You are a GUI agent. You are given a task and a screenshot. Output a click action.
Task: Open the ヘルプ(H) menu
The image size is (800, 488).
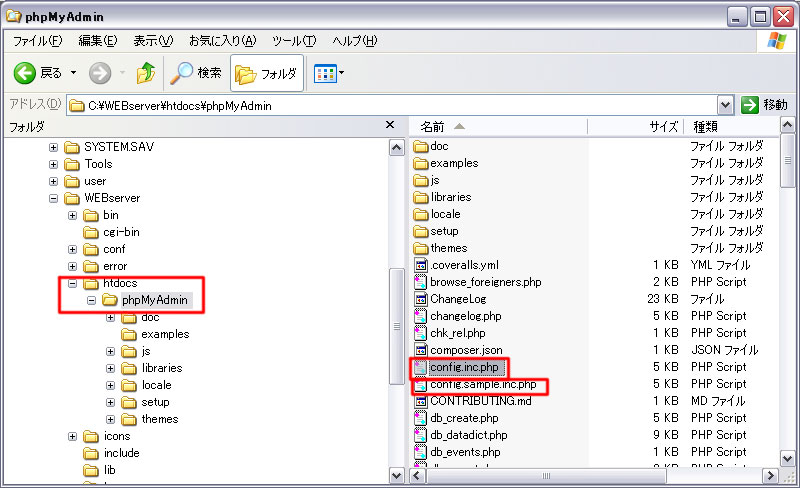click(355, 41)
